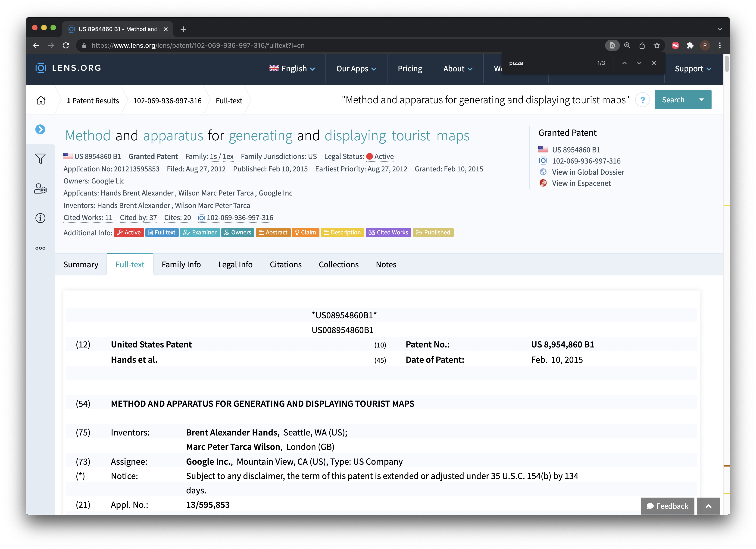
Task: Click the Published info tag
Action: [433, 233]
